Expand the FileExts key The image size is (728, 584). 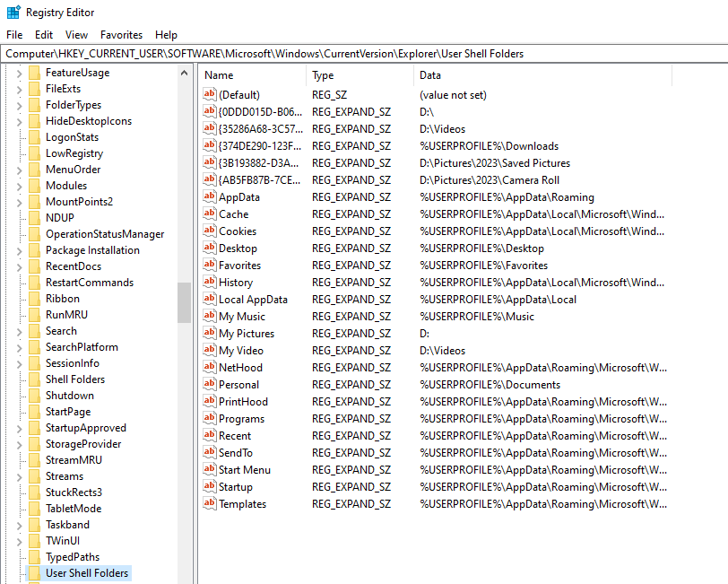click(x=19, y=89)
